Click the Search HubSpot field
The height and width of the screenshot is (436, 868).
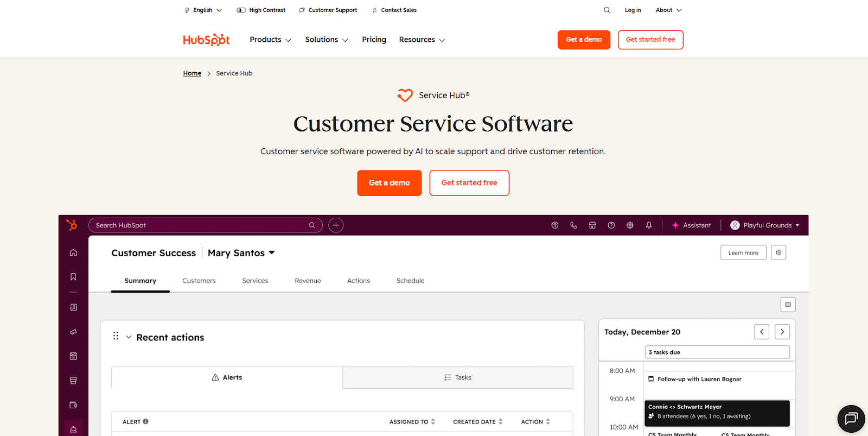point(205,225)
